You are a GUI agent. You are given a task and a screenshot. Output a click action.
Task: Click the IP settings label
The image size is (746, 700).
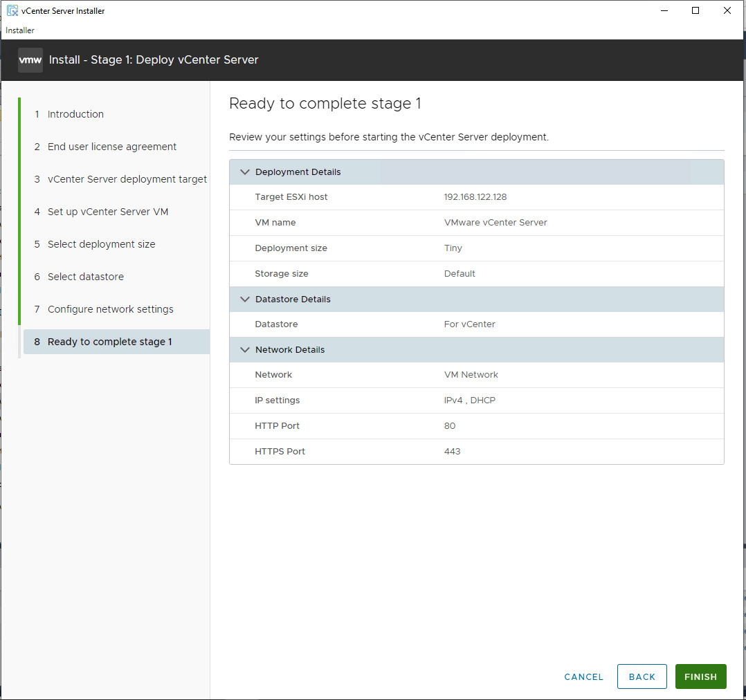277,400
